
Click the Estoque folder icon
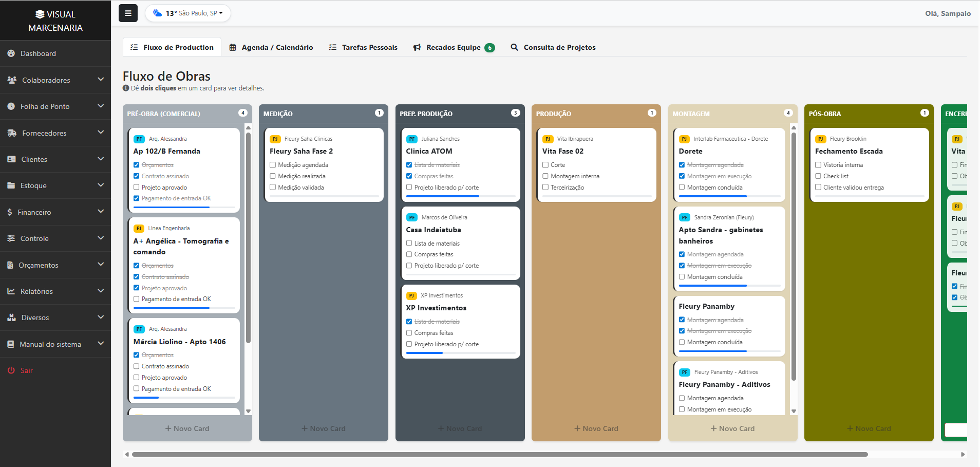[x=11, y=185]
